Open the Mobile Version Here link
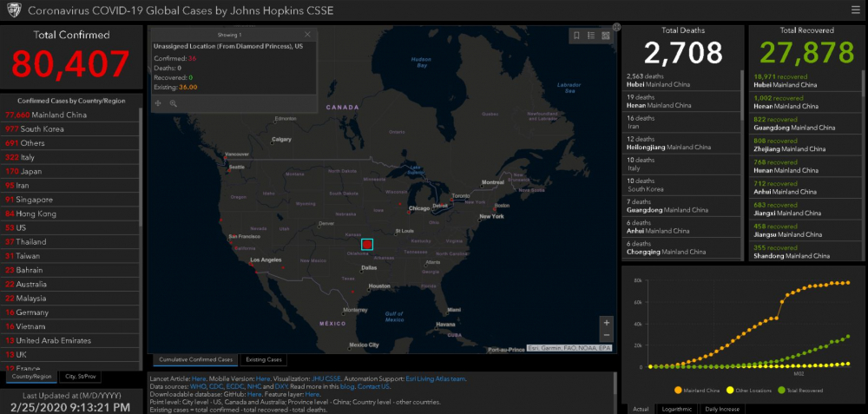 click(263, 379)
